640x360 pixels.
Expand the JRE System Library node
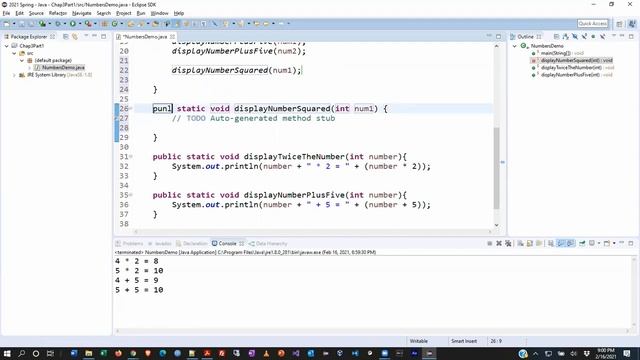tap(14, 75)
